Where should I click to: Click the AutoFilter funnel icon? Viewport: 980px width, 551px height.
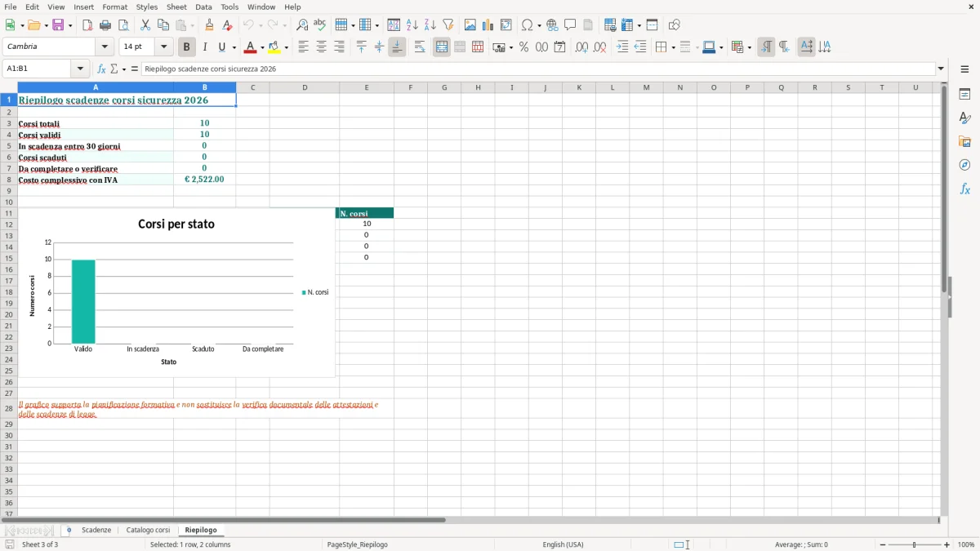click(x=448, y=25)
